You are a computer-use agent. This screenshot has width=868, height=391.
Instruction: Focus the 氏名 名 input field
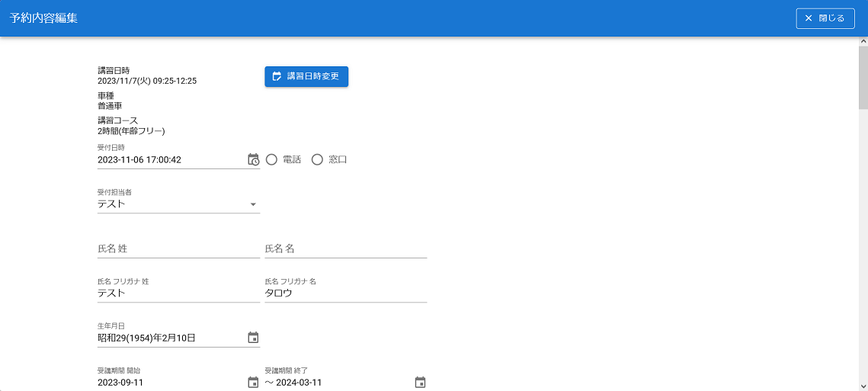coord(345,248)
